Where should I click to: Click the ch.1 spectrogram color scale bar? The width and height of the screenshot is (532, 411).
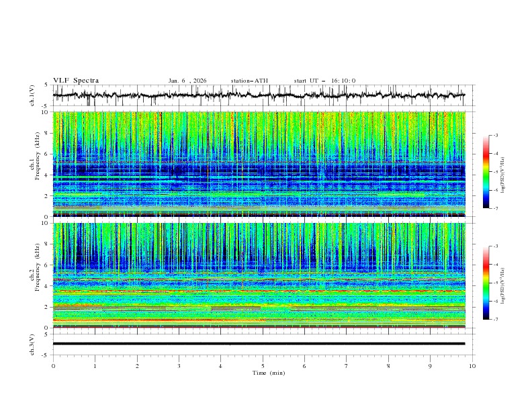coord(486,172)
